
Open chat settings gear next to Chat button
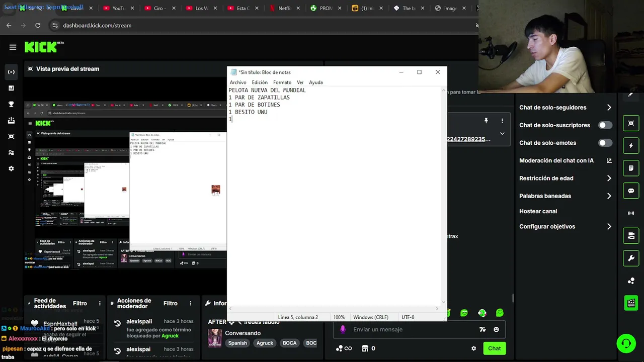click(x=473, y=348)
